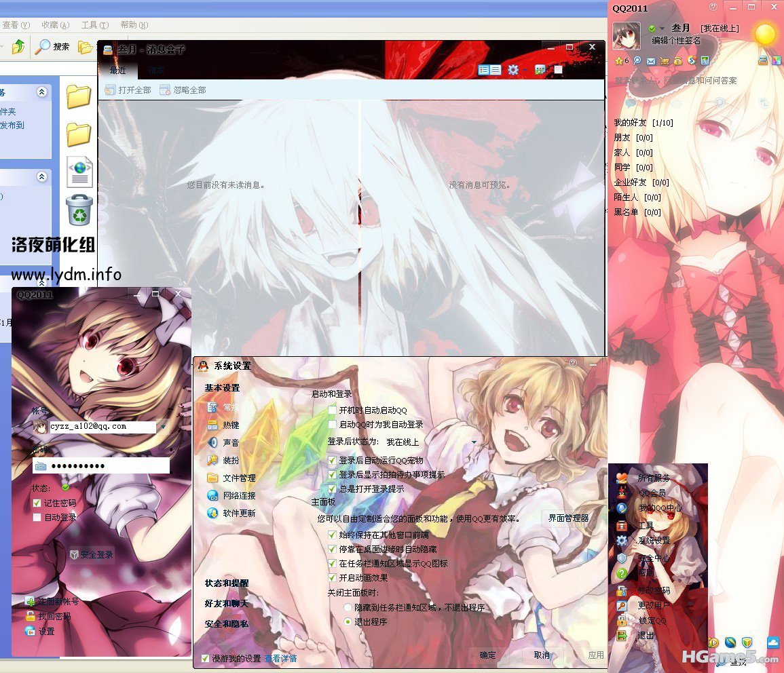Open the QQ video player icon at bottom

[713, 642]
